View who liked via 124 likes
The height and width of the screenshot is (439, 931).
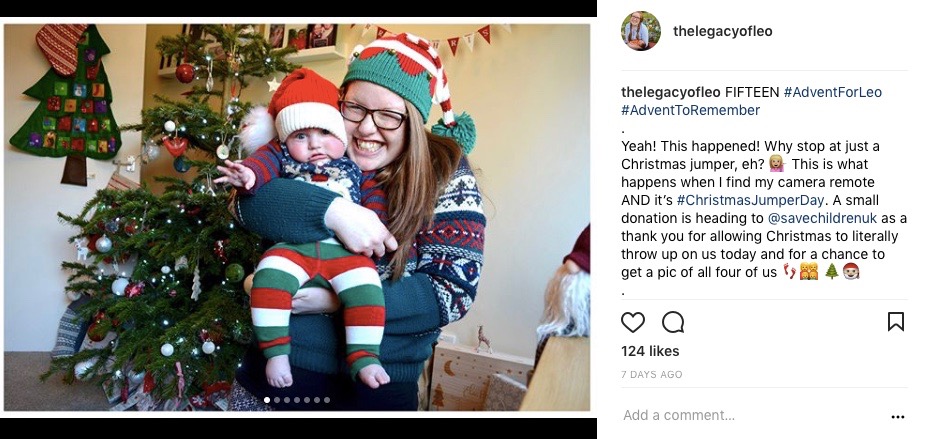pos(650,351)
